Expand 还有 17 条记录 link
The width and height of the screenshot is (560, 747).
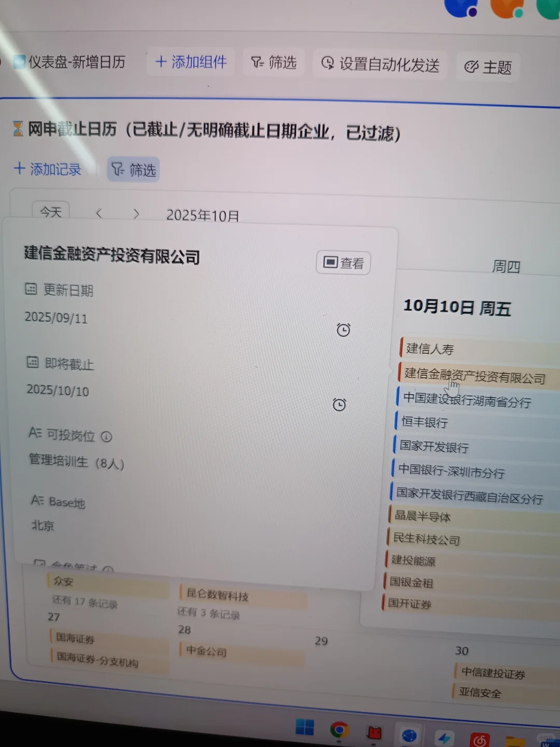[85, 602]
